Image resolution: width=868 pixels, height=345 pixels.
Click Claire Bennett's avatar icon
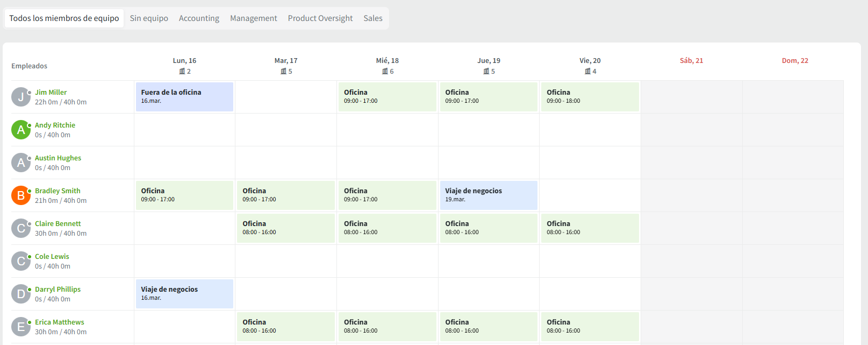[x=21, y=228]
